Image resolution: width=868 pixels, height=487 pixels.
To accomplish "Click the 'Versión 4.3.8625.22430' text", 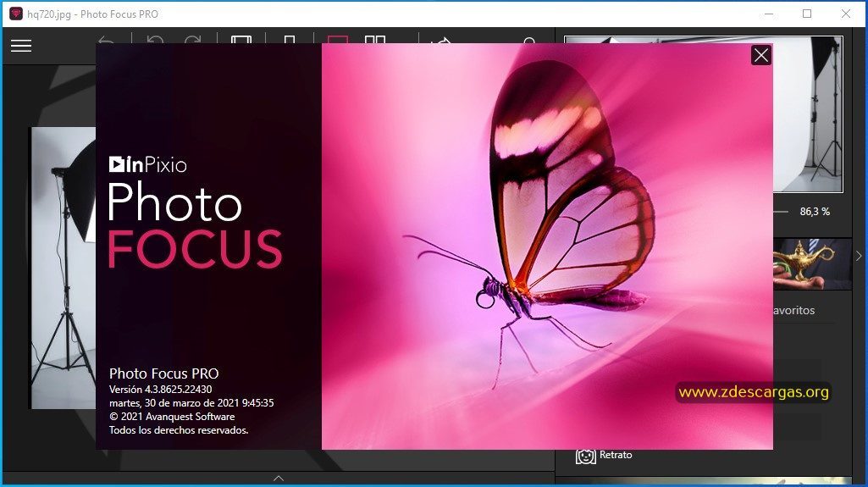I will 161,389.
